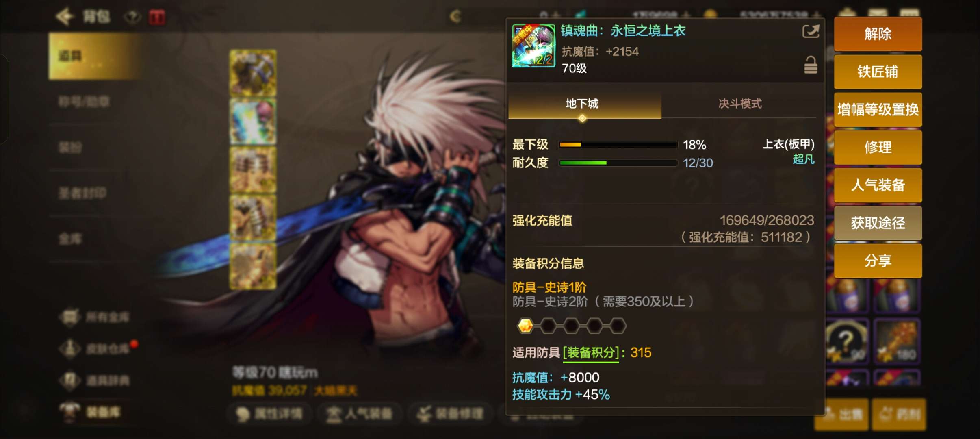The width and height of the screenshot is (980, 439).
Task: Open the question-mark mystery item slot
Action: (846, 341)
